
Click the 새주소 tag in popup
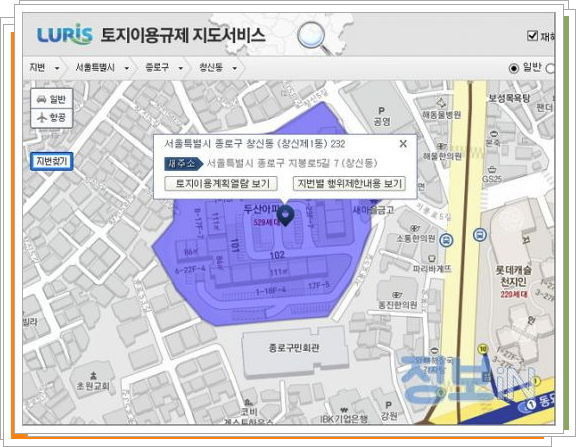pos(183,163)
